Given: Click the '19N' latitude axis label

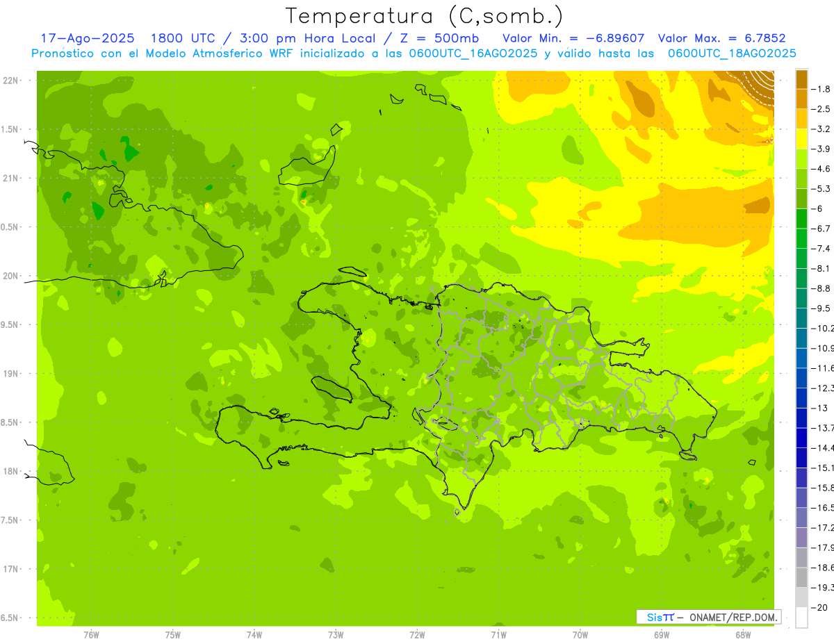Looking at the screenshot, I should (x=10, y=374).
